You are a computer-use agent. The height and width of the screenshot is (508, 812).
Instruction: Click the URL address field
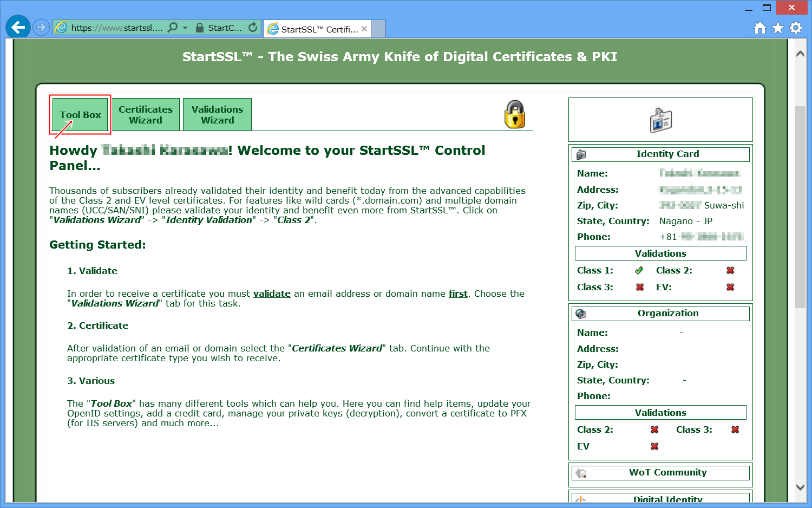pos(116,28)
